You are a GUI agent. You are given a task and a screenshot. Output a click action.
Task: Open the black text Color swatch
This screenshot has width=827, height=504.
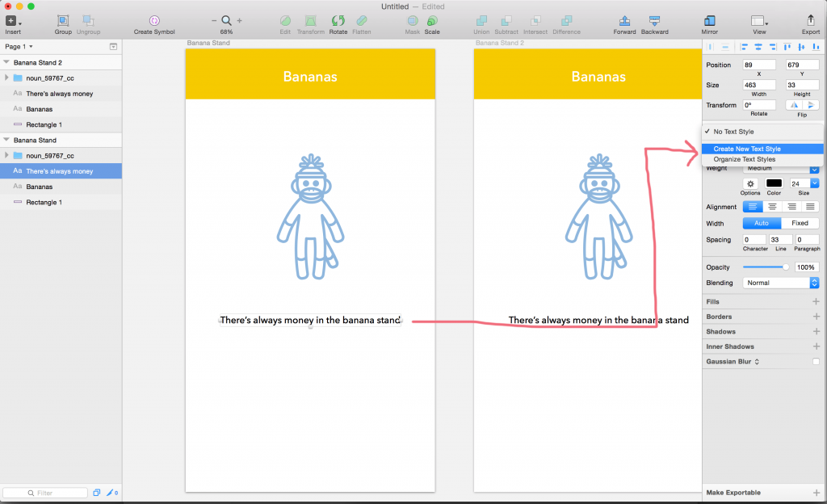coord(774,184)
